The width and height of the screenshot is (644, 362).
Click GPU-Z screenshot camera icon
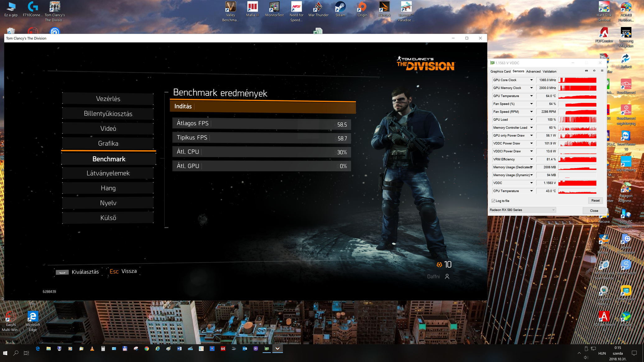pos(586,71)
